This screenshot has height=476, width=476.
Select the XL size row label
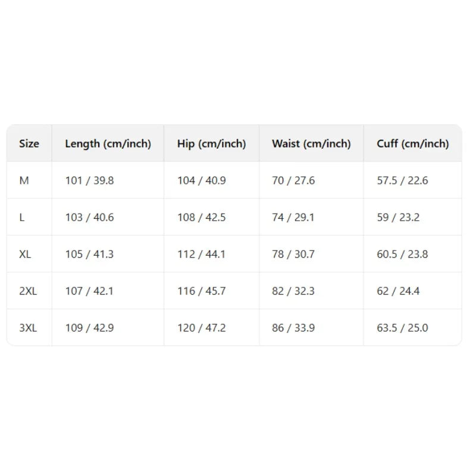coord(25,254)
